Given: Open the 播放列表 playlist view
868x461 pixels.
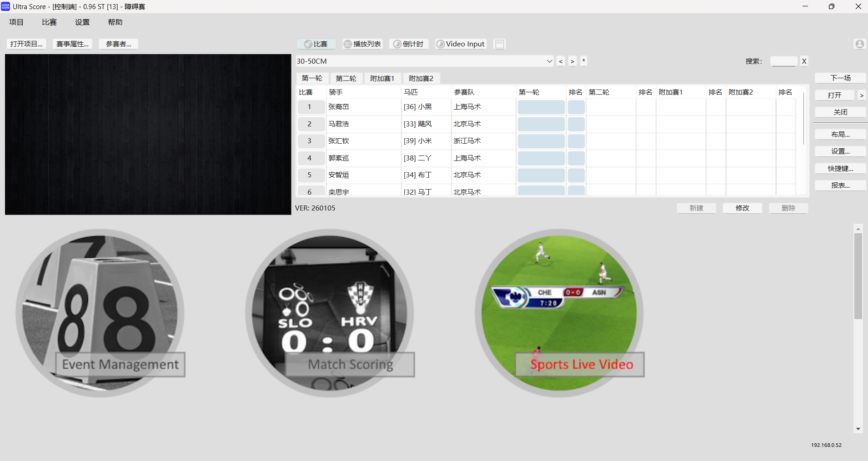Looking at the screenshot, I should (362, 44).
